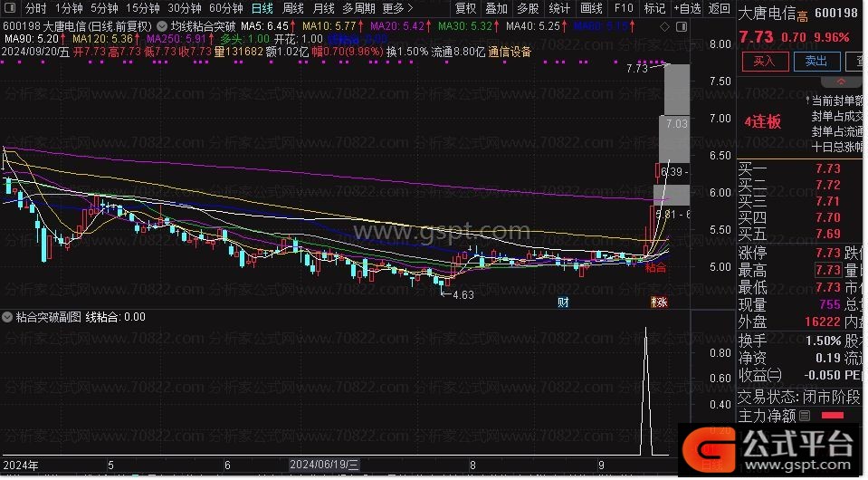The image size is (868, 480).
Task: Click the 买二 price 7.72
Action: pyautogui.click(x=827, y=185)
